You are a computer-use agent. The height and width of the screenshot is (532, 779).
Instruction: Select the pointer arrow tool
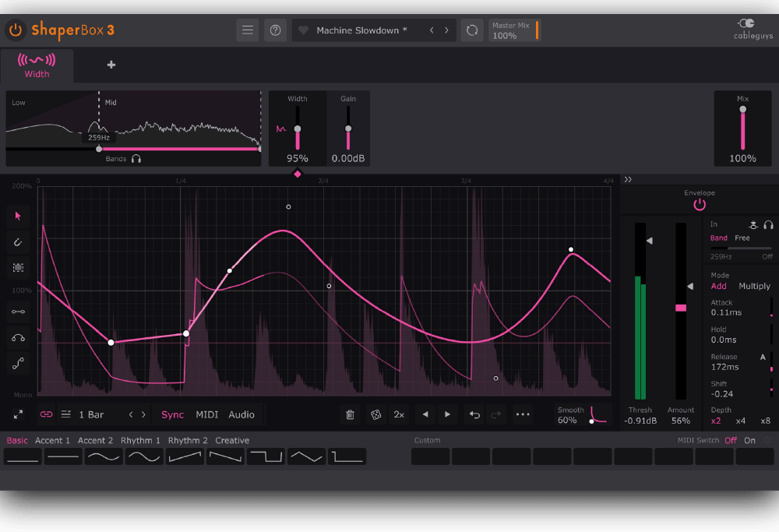point(19,216)
